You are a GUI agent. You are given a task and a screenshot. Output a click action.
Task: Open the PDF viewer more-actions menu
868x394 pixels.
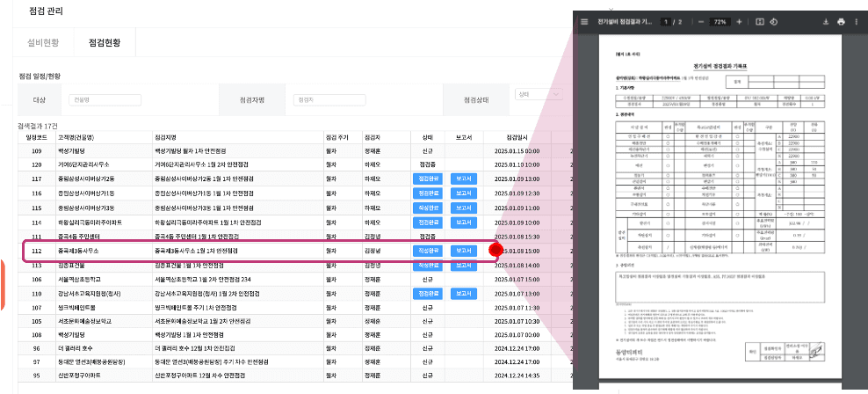(856, 22)
